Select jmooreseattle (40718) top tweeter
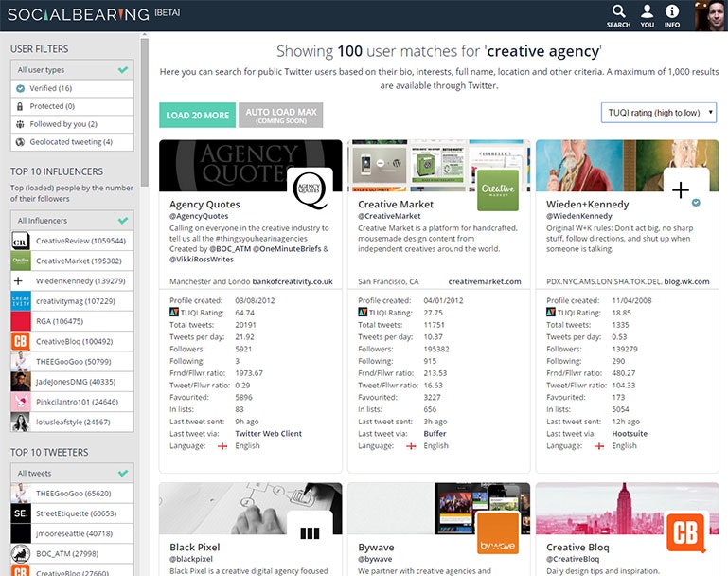 pos(72,533)
